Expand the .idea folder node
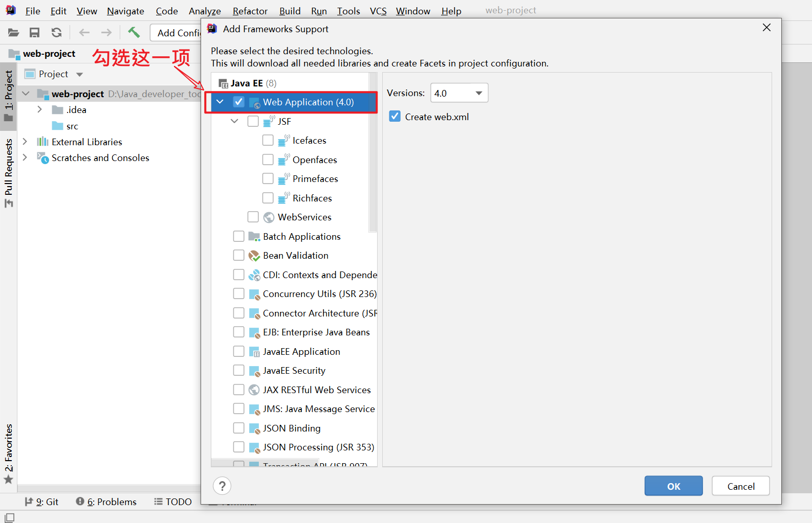Screen dimensions: 812x523 click(x=39, y=109)
